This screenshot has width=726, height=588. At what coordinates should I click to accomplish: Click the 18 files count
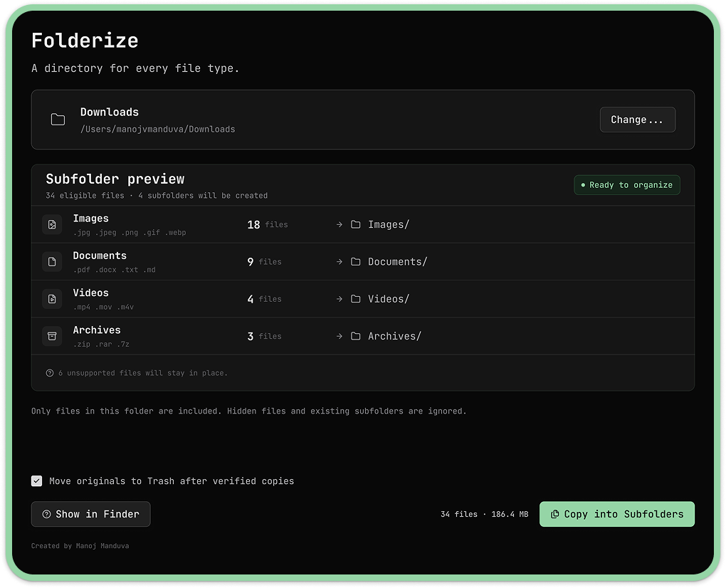coord(268,224)
